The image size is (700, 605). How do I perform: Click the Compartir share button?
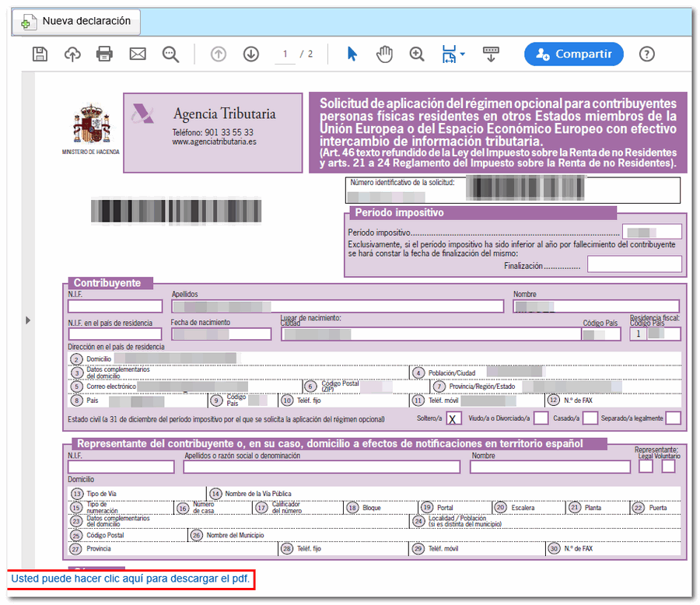click(x=573, y=54)
